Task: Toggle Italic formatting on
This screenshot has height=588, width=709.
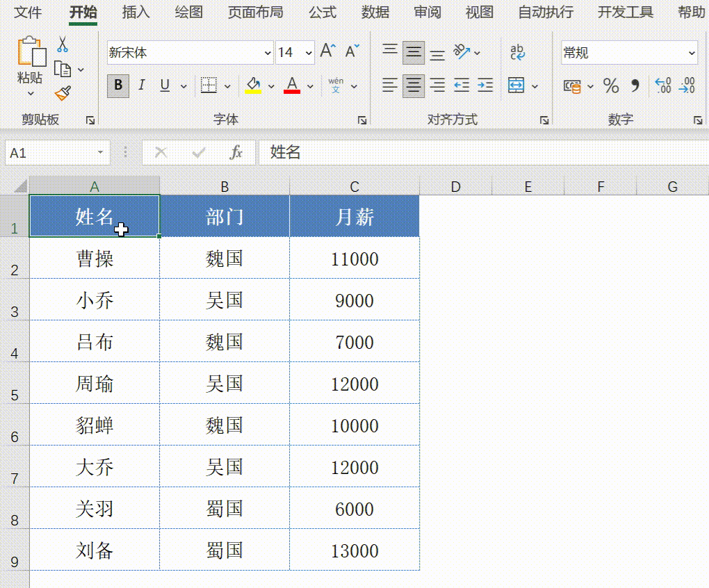Action: [141, 85]
